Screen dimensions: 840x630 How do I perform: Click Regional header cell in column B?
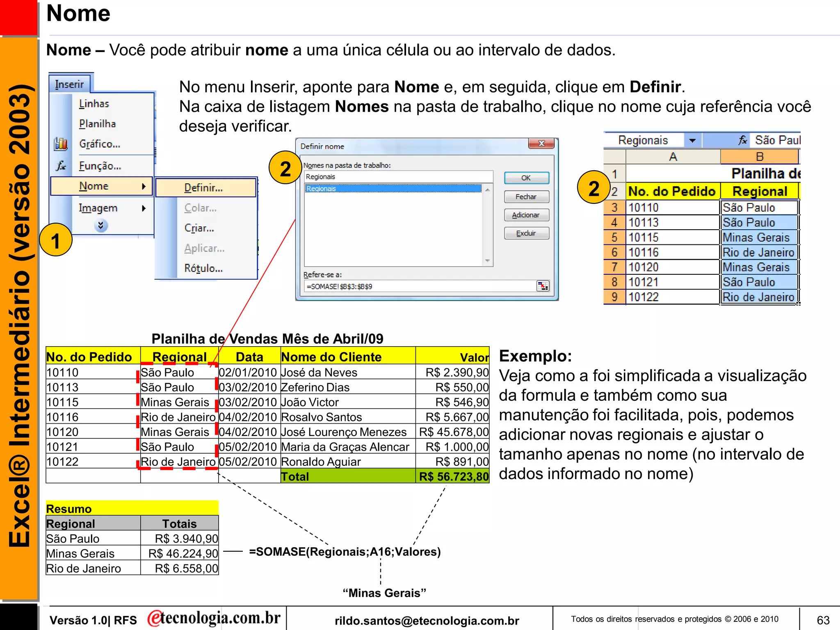coord(760,192)
